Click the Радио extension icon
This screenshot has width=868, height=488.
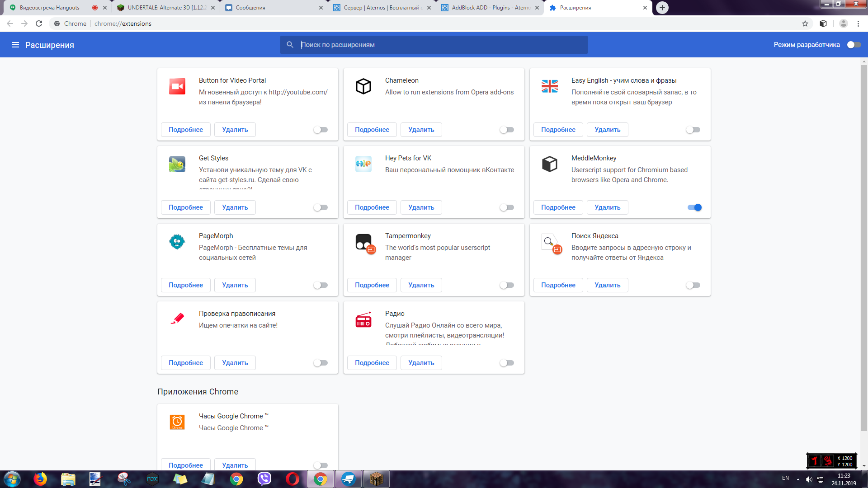click(x=363, y=319)
